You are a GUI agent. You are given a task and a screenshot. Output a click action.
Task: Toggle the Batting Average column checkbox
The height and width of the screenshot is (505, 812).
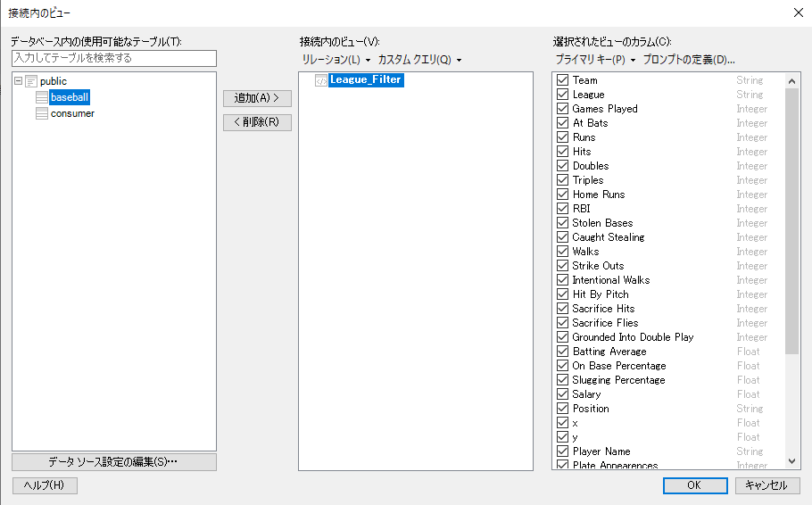(x=562, y=352)
